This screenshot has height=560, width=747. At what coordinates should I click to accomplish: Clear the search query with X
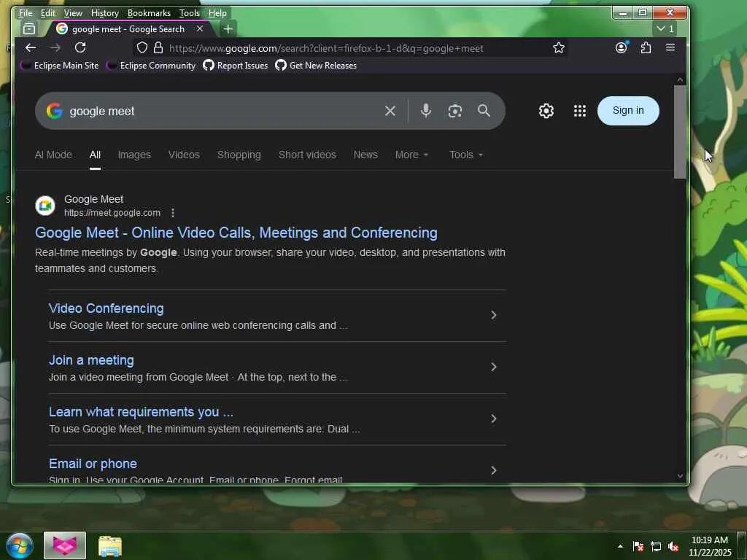pos(390,111)
